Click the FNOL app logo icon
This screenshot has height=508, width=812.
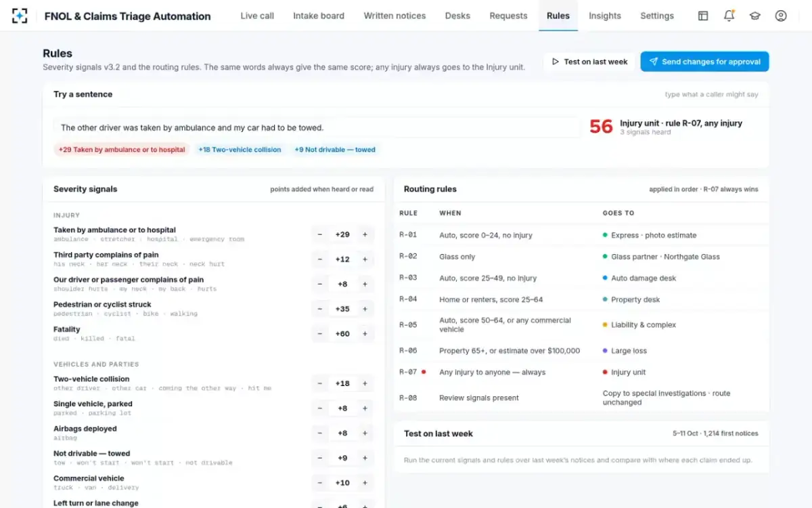(20, 16)
